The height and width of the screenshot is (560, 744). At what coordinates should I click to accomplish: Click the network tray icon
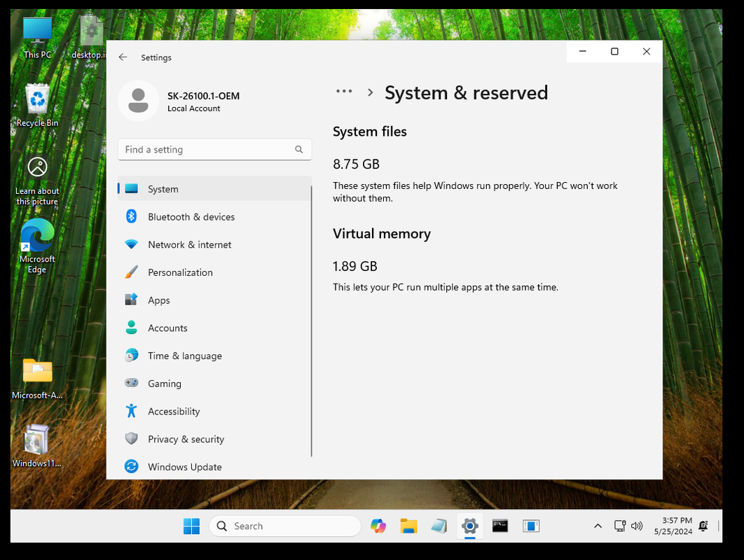(x=620, y=526)
